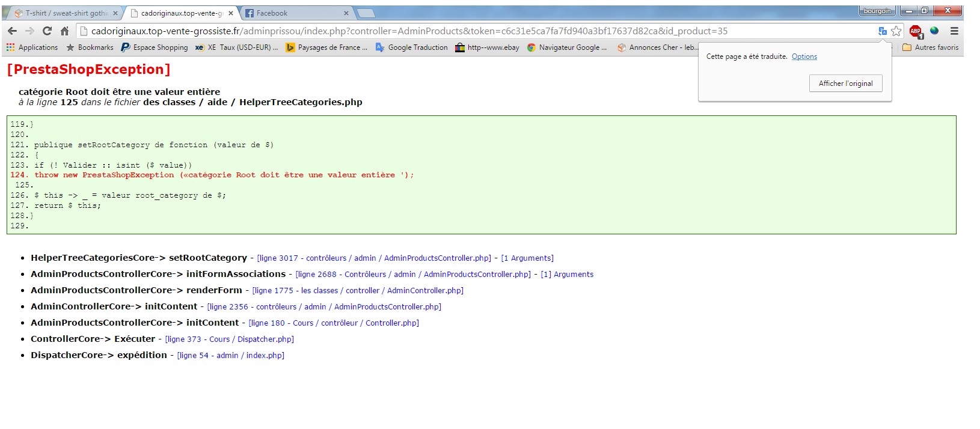The width and height of the screenshot is (980, 429).
Task: Open Espace Shopping PayPal bookmark
Action: pos(155,47)
